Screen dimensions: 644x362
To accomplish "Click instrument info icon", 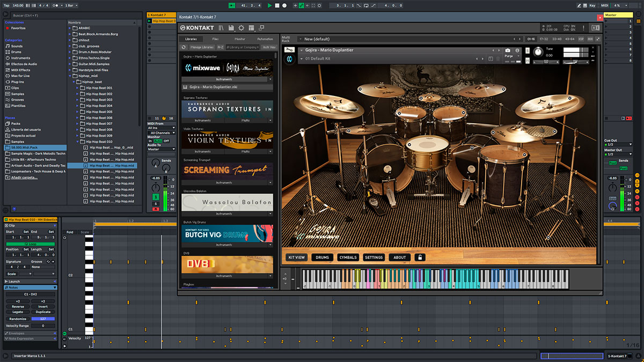I will point(517,50).
